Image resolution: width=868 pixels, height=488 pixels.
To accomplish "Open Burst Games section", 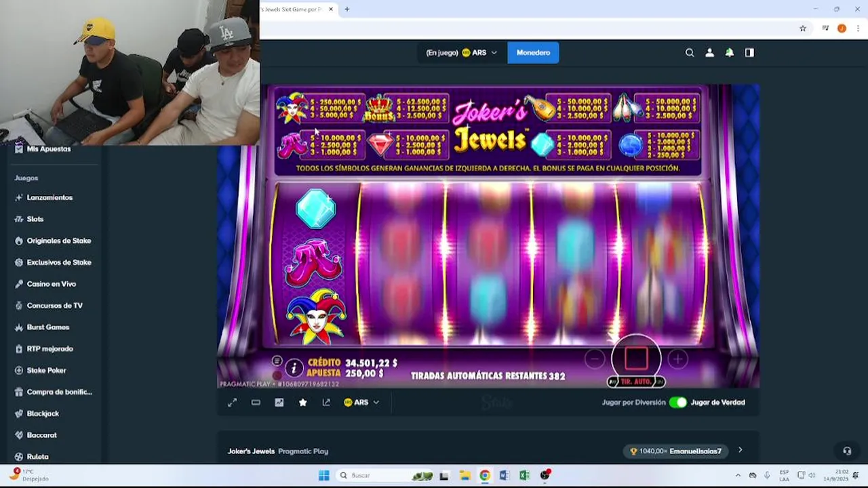I will tap(48, 328).
